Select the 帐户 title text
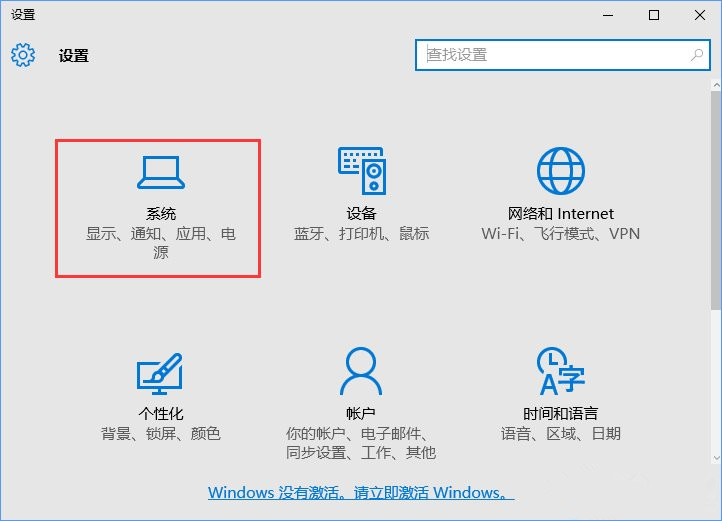Screen dimensions: 722x521 click(361, 414)
